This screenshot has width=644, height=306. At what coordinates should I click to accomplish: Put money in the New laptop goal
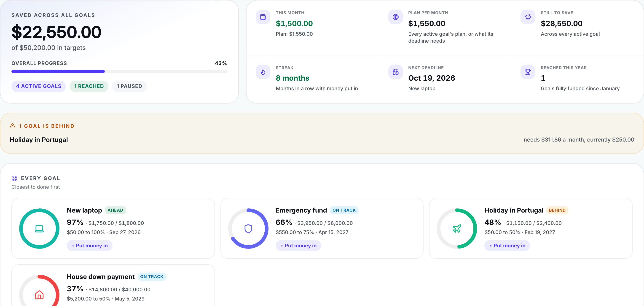(x=89, y=245)
